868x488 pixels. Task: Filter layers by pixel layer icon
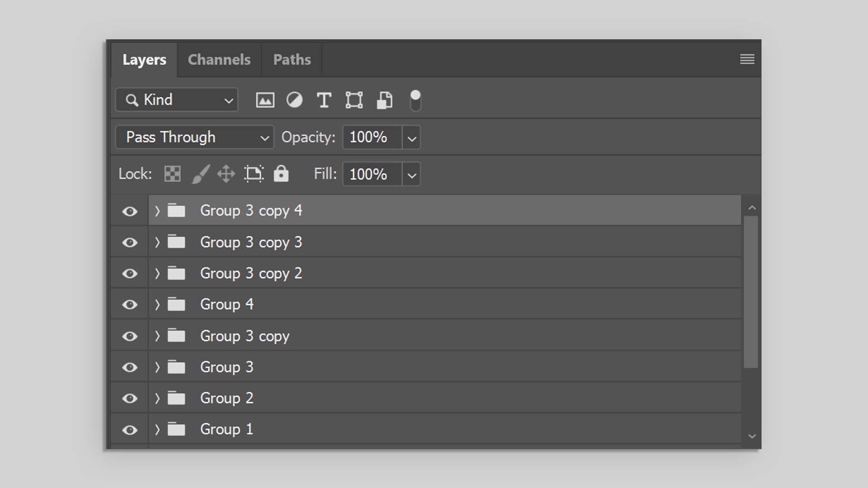tap(265, 100)
